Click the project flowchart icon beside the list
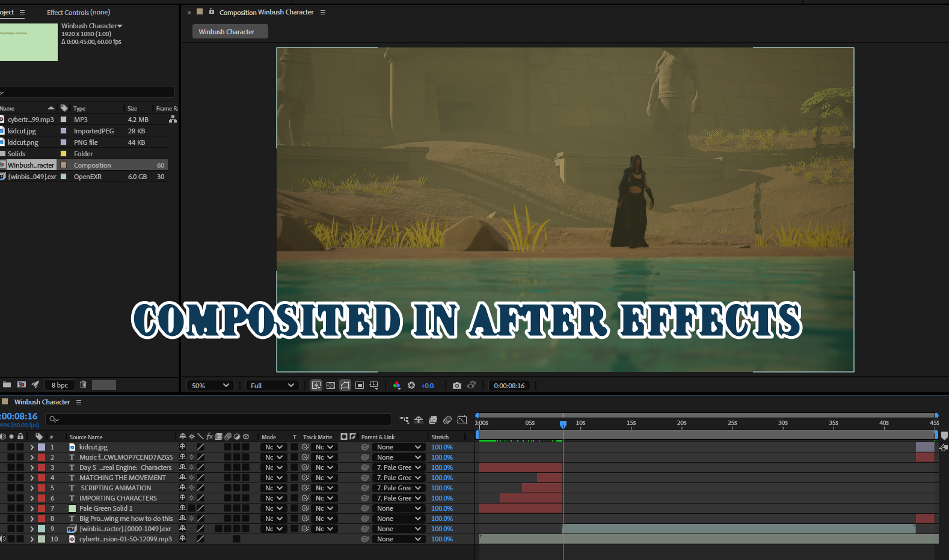 click(x=173, y=119)
